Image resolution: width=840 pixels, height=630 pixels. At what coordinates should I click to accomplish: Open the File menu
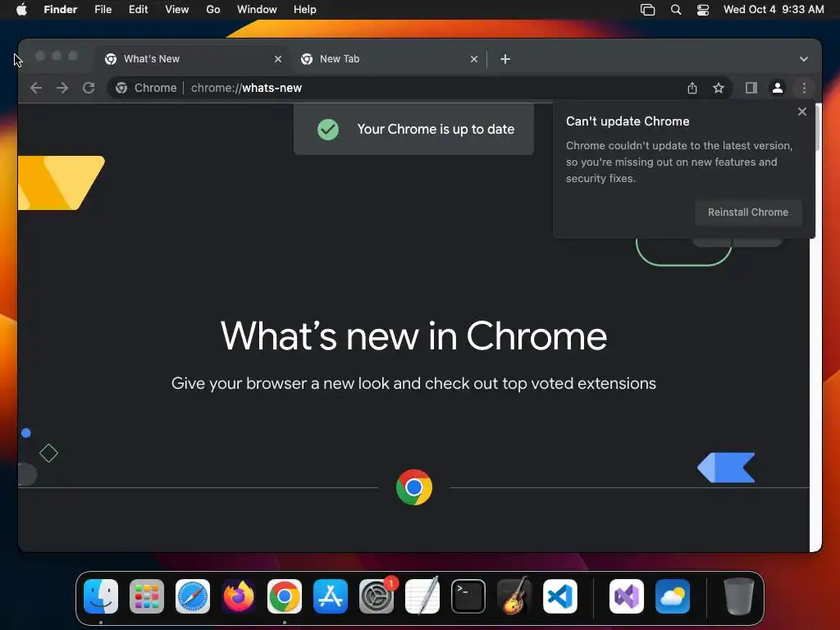(103, 10)
